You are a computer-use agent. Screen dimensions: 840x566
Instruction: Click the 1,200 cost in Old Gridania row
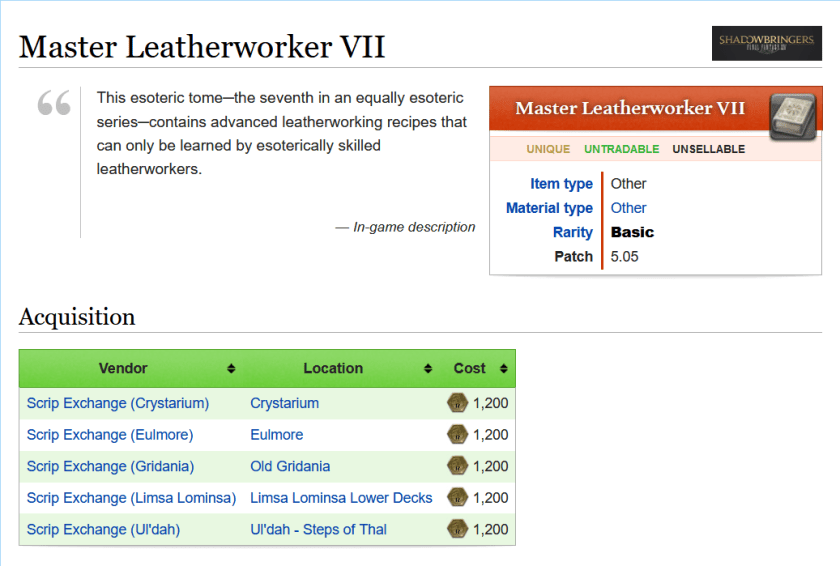[x=490, y=466]
